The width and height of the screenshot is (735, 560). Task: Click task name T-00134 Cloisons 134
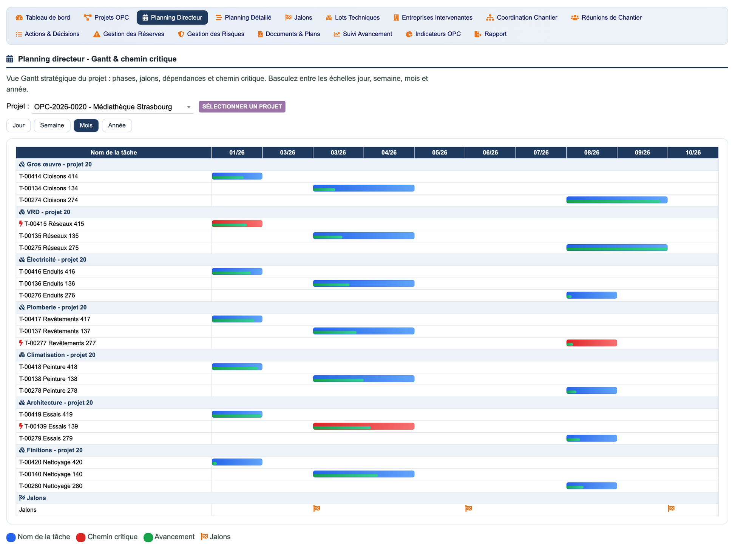pyautogui.click(x=48, y=188)
